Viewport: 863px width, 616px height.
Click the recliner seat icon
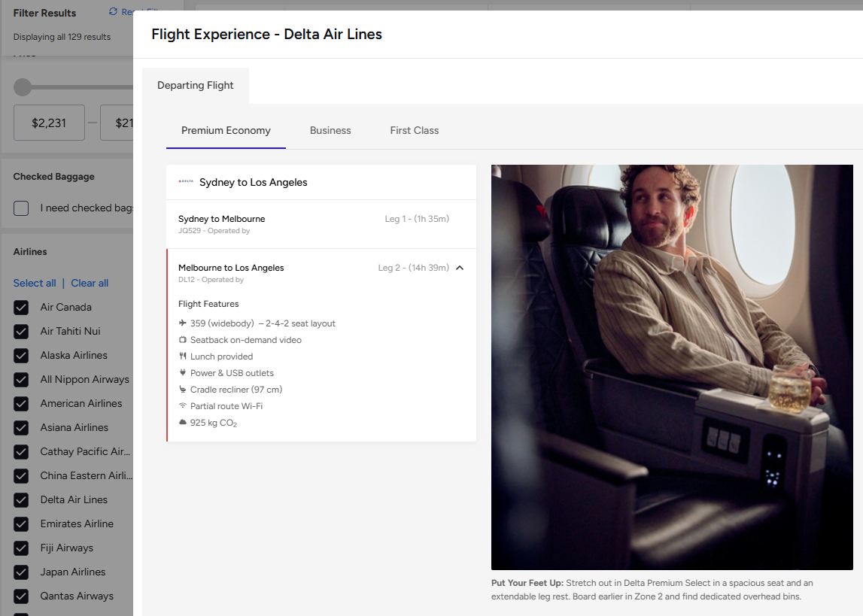click(183, 389)
